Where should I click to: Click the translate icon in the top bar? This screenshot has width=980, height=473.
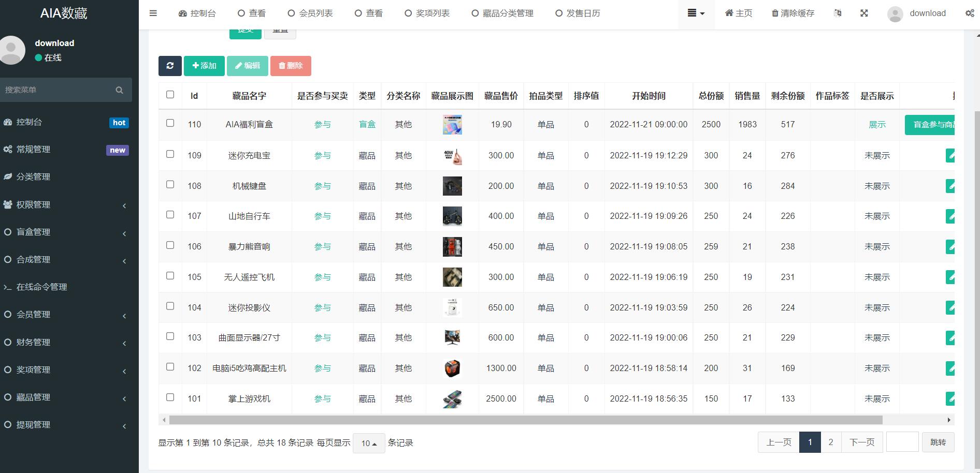pyautogui.click(x=839, y=13)
